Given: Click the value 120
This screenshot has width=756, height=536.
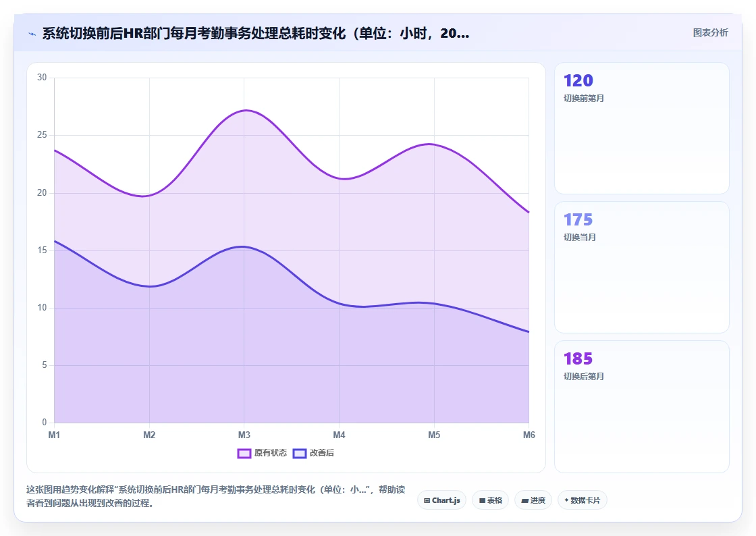Looking at the screenshot, I should 578,80.
